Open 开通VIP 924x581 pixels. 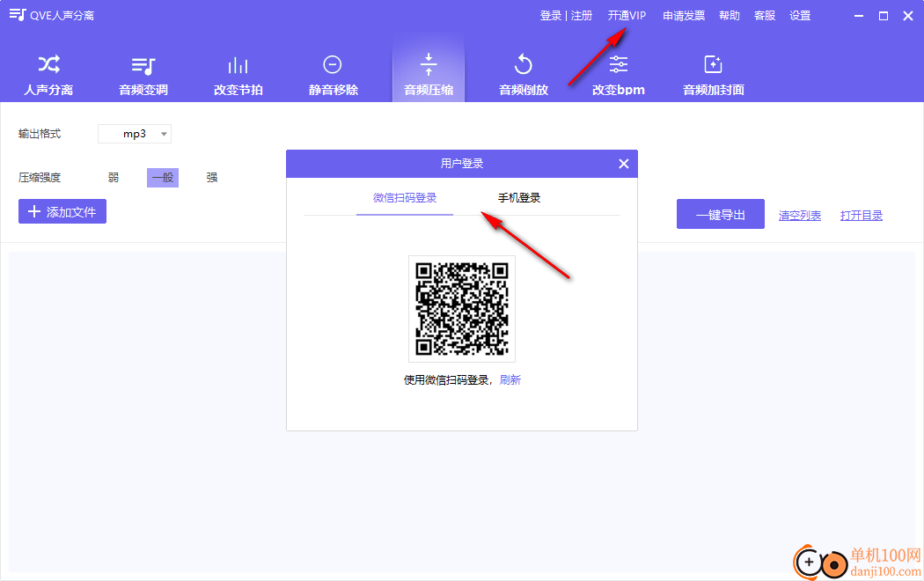tap(627, 15)
